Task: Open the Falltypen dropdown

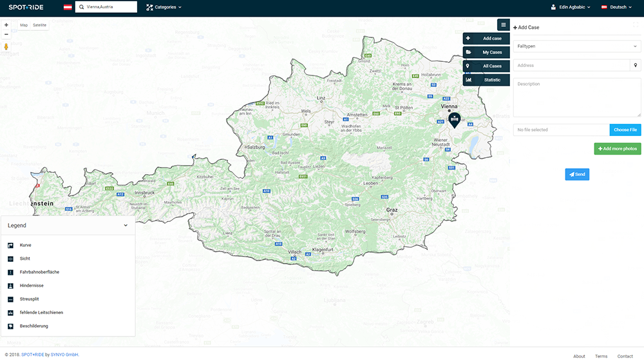Action: click(x=576, y=46)
